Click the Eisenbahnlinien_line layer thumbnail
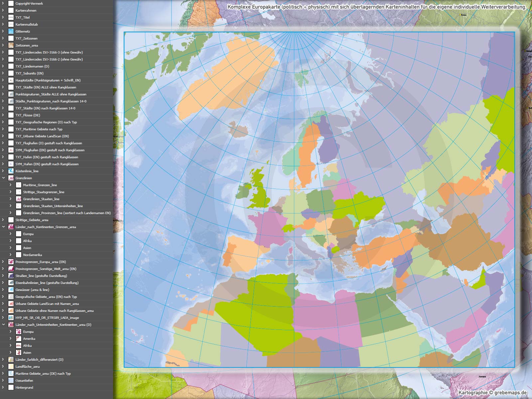The width and height of the screenshot is (532, 399). tap(11, 283)
